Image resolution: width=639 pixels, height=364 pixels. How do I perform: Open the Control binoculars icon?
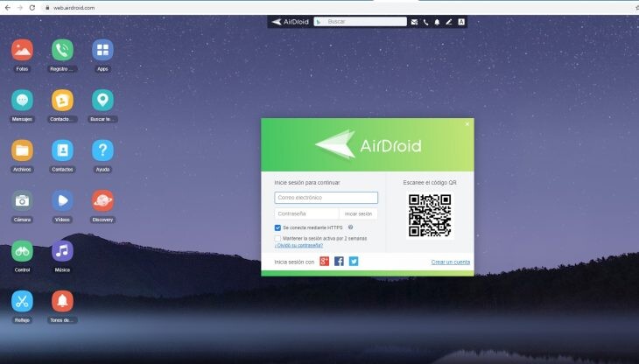(22, 251)
